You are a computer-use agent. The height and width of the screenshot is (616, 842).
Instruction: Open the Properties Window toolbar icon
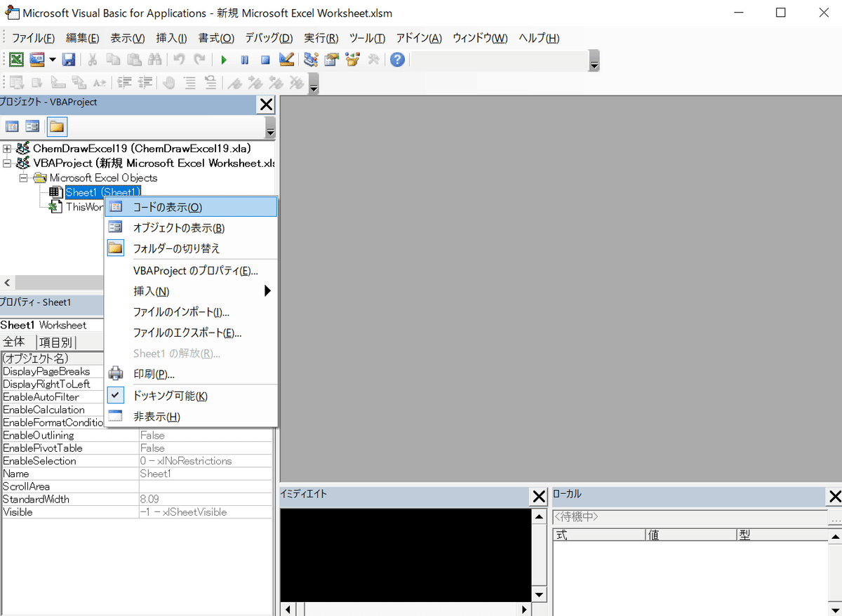tap(331, 60)
